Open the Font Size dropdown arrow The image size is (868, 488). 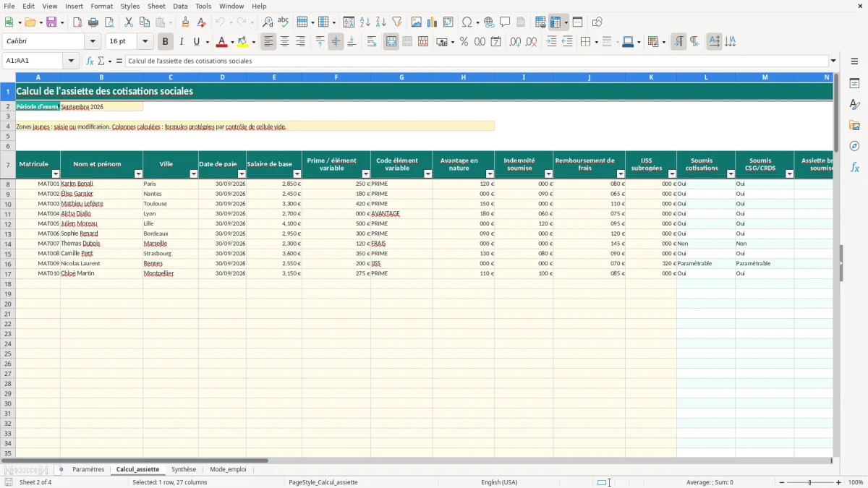click(x=145, y=42)
